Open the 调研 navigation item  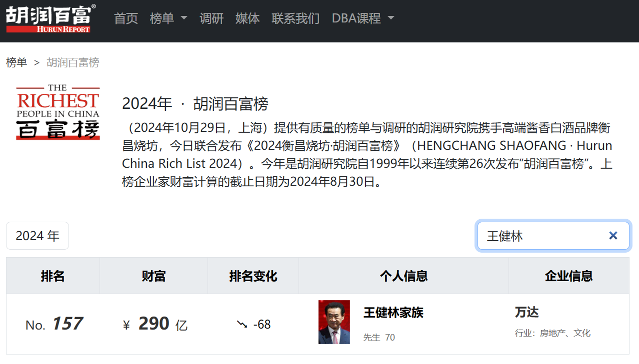pyautogui.click(x=211, y=18)
